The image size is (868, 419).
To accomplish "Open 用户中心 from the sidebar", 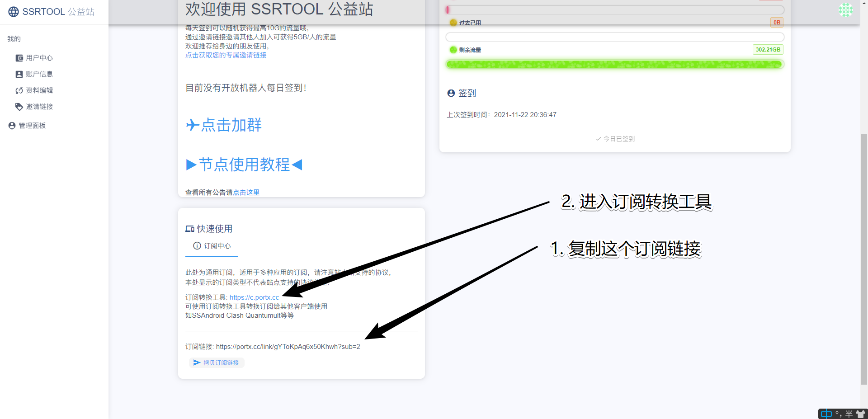I will [x=39, y=58].
